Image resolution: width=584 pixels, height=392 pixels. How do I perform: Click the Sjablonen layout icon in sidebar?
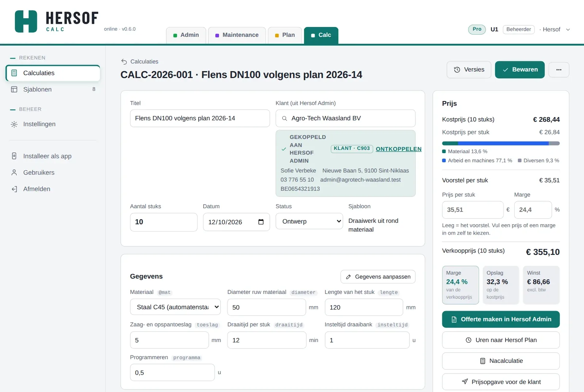(x=14, y=89)
